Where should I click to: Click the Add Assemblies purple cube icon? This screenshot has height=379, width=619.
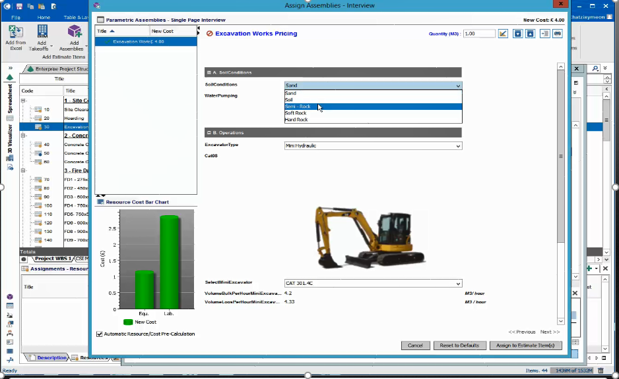74,32
